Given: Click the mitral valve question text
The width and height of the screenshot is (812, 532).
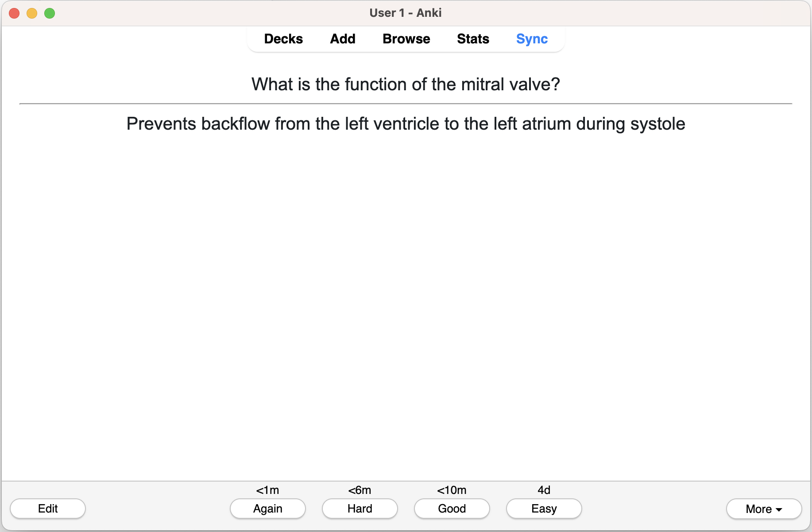Looking at the screenshot, I should (x=406, y=84).
